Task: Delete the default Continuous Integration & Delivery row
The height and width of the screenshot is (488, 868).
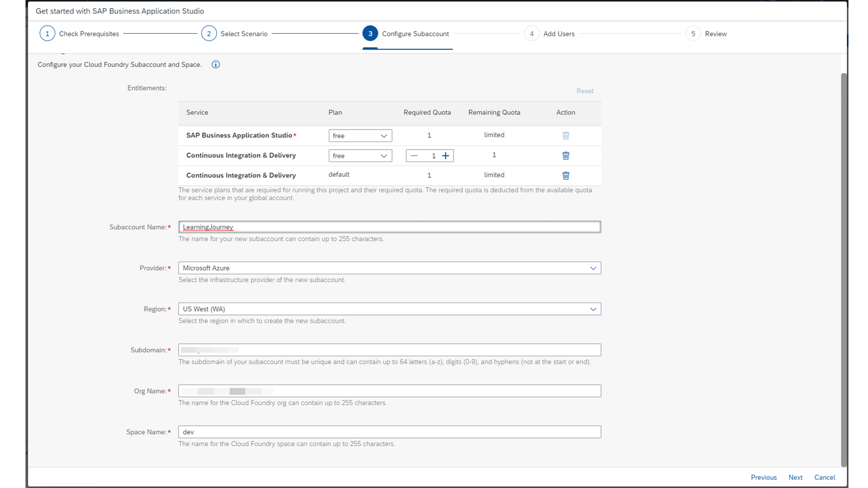Action: tap(566, 176)
